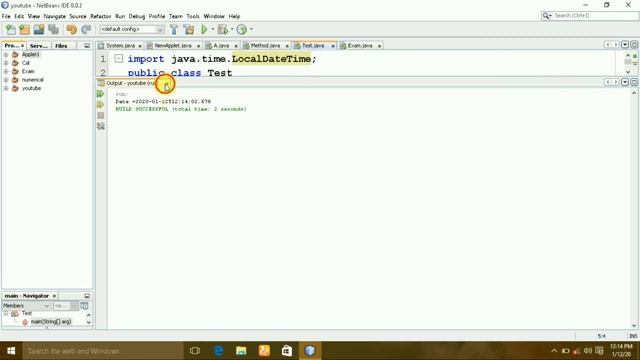The image size is (640, 360).
Task: Close the A.java editor tab
Action: [236, 46]
